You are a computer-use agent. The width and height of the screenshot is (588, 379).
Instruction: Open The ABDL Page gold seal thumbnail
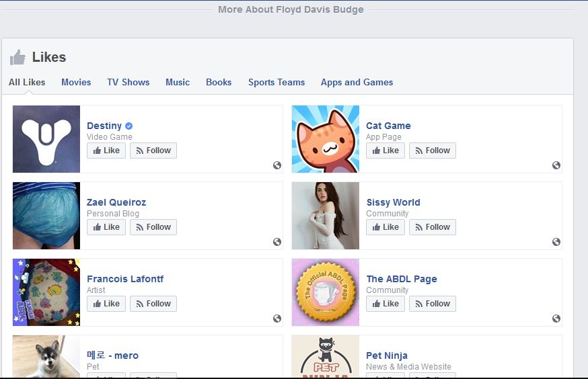pos(326,292)
